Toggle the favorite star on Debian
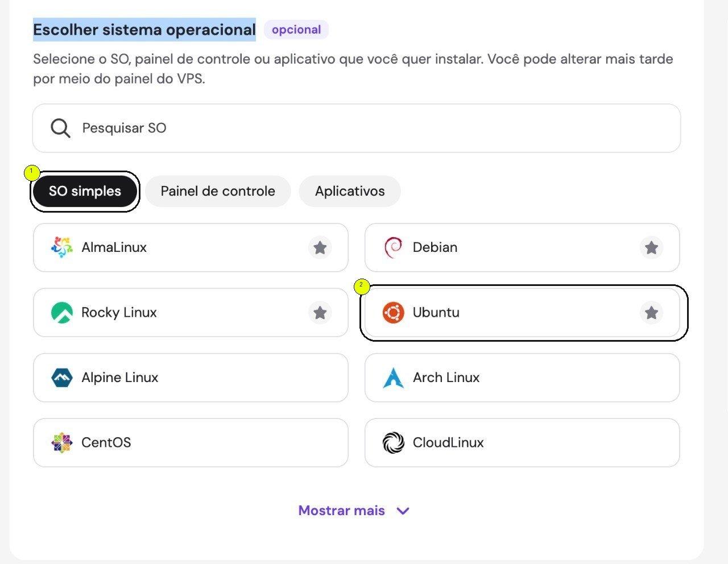Screen dimensions: 728x564 coord(652,247)
